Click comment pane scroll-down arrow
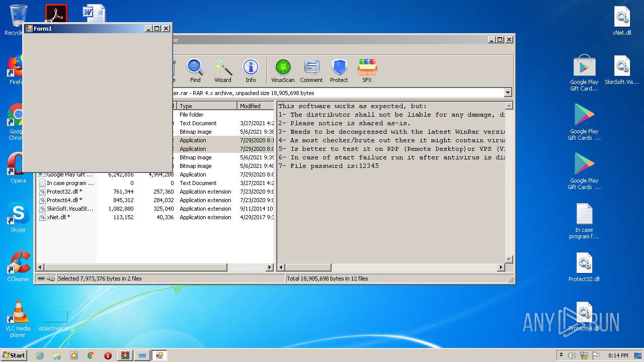Viewport: 644px width, 362px height. pos(509,259)
